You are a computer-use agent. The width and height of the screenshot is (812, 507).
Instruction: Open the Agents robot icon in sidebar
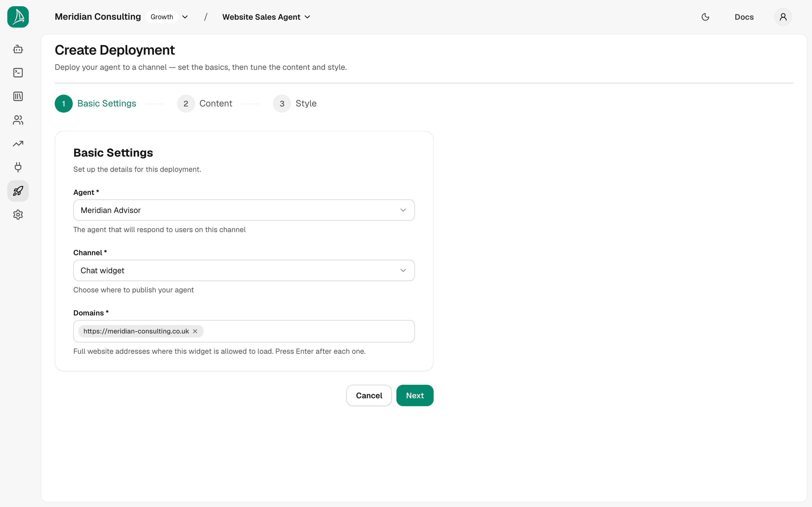18,49
